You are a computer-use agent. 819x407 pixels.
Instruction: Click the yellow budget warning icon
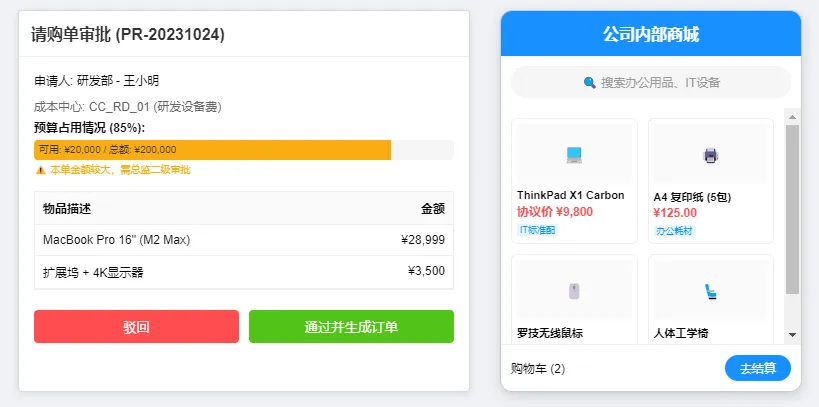pos(40,170)
